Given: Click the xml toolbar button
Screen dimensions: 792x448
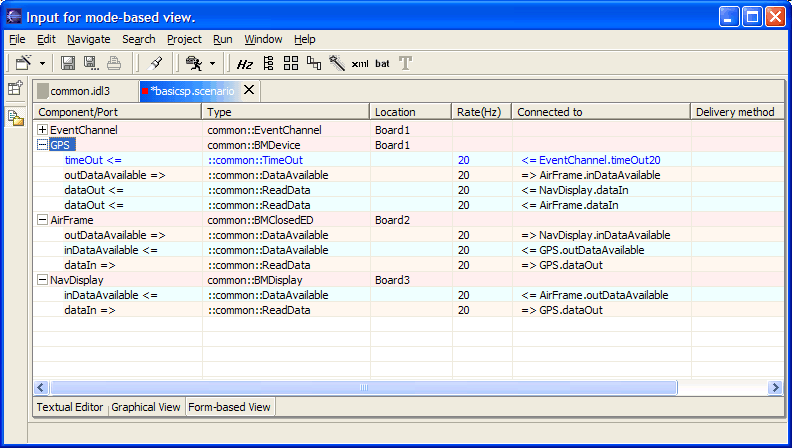Looking at the screenshot, I should point(360,63).
